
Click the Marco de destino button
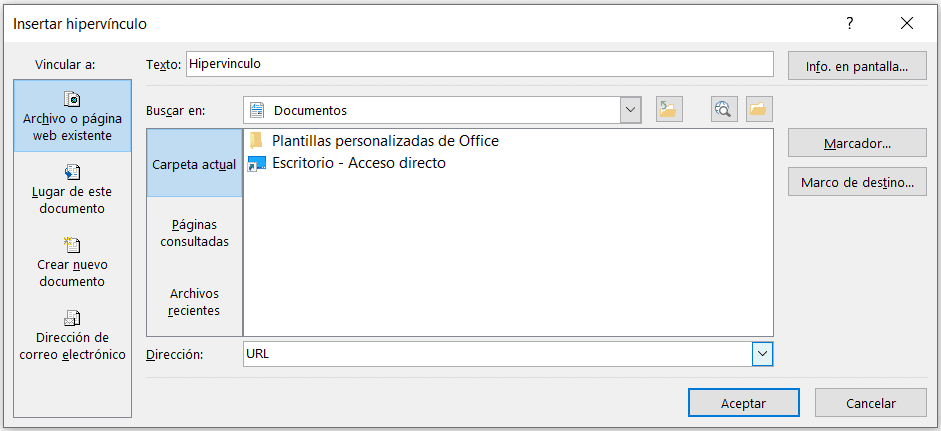[x=857, y=183]
